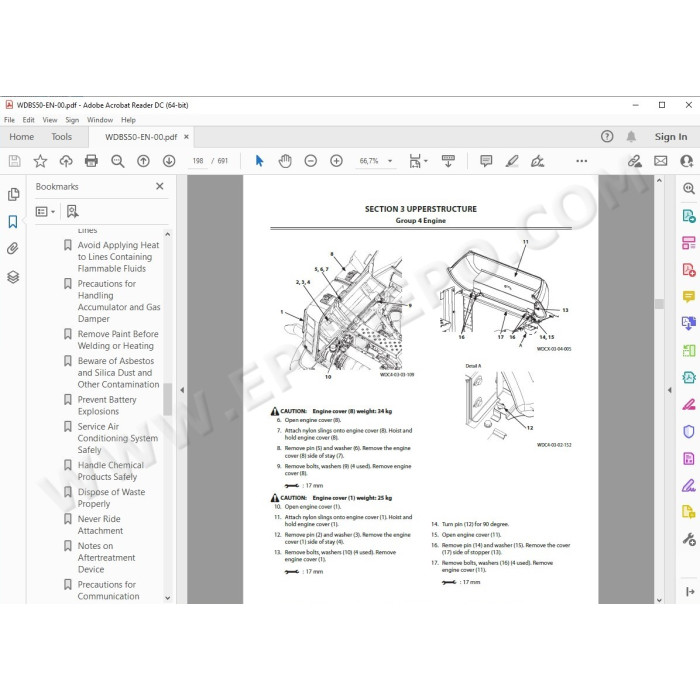Zoom out with minus button
This screenshot has width=700, height=700.
point(310,161)
